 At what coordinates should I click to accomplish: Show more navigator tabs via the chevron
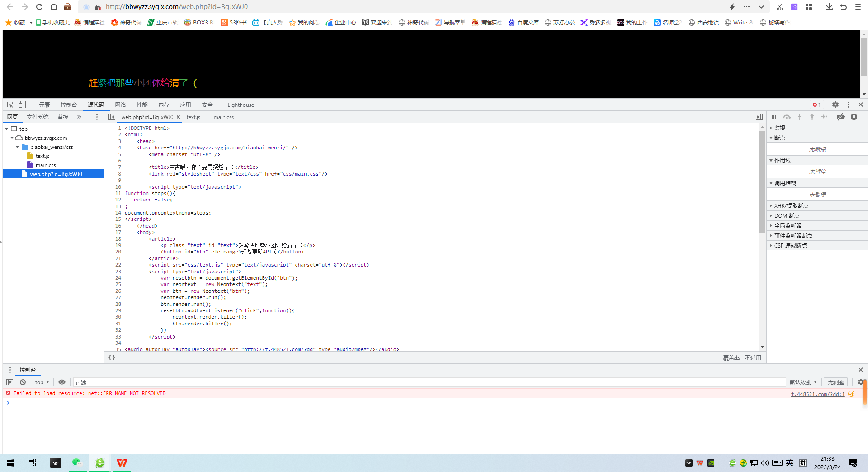click(79, 117)
